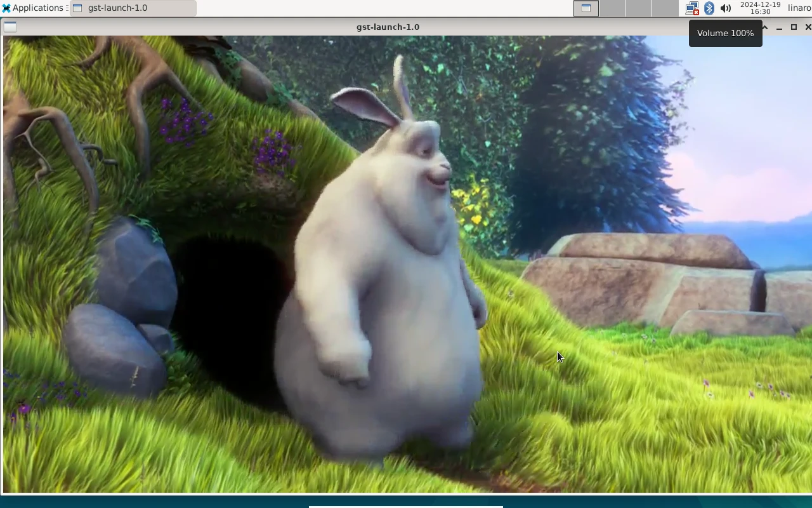The image size is (812, 508).
Task: Click the speaker volume icon
Action: coord(726,8)
